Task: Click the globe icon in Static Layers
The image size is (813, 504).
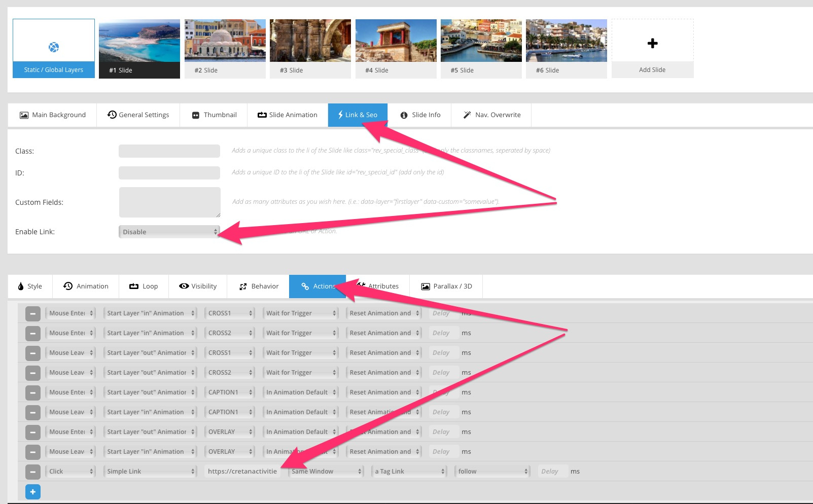Action: click(54, 47)
